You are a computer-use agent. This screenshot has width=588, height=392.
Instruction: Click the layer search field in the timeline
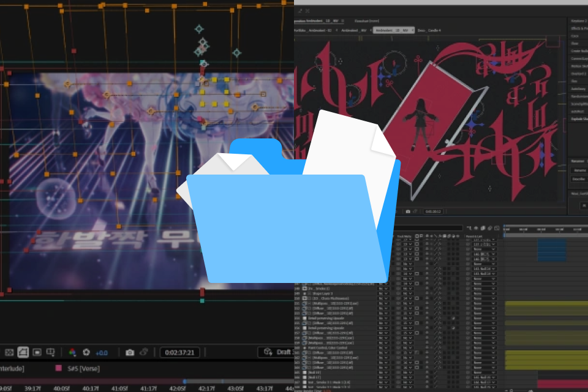(x=429, y=228)
